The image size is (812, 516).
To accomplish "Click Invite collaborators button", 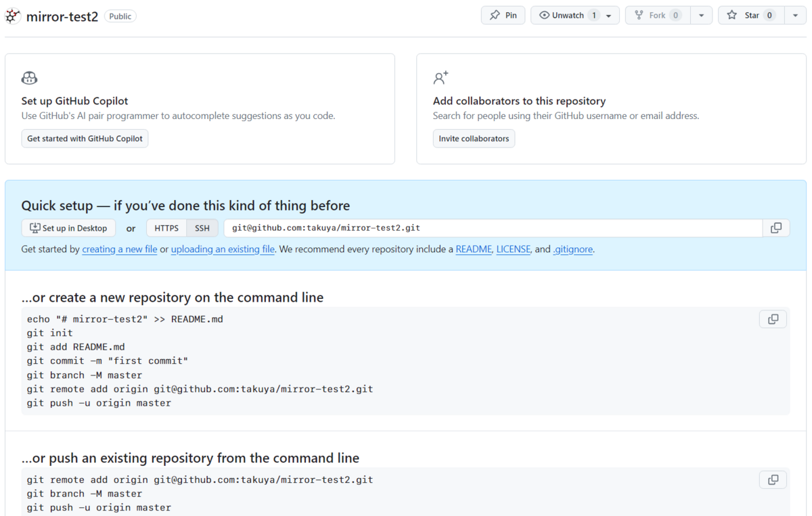I will pyautogui.click(x=474, y=139).
